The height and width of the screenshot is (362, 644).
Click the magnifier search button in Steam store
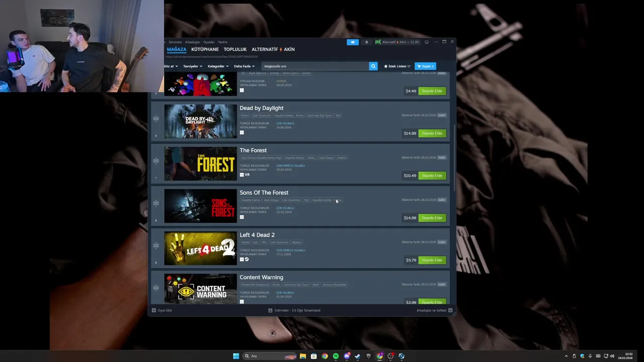tap(373, 66)
